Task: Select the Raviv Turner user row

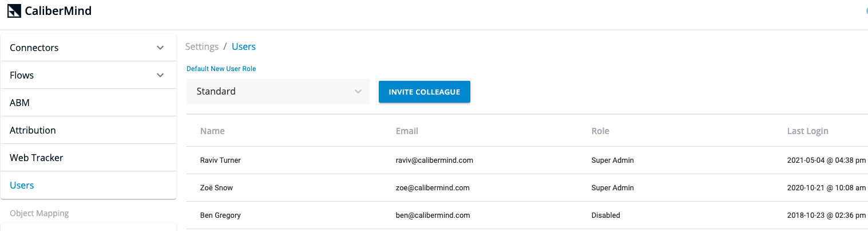Action: point(527,160)
